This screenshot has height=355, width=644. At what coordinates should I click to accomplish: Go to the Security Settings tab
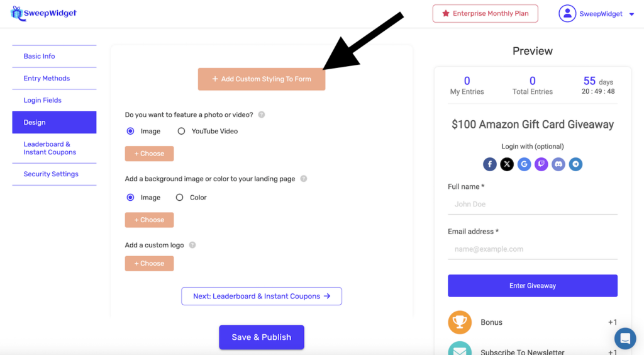coord(51,174)
